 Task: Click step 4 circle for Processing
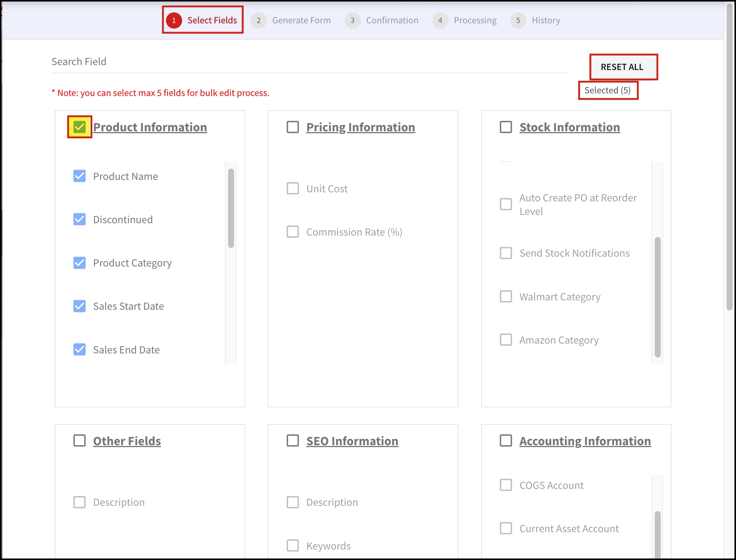[x=440, y=20]
